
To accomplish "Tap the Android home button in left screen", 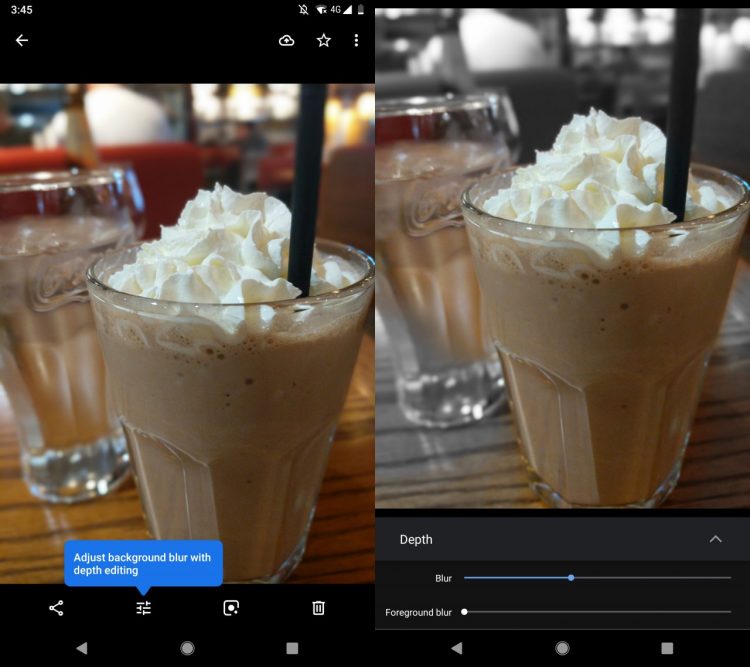I will pyautogui.click(x=188, y=648).
